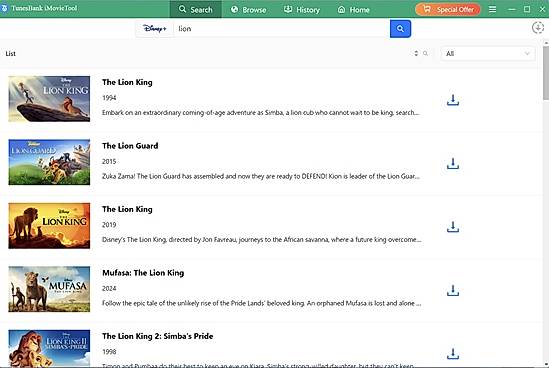Focus the search box containing 'lion'
Screen dimensions: 549x368
tap(282, 29)
